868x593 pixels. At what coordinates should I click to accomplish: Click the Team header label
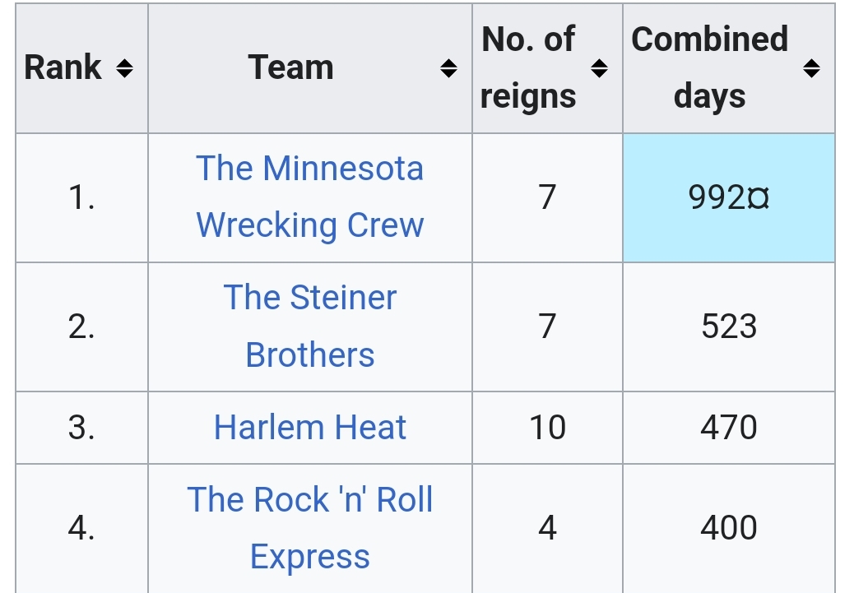click(x=291, y=68)
